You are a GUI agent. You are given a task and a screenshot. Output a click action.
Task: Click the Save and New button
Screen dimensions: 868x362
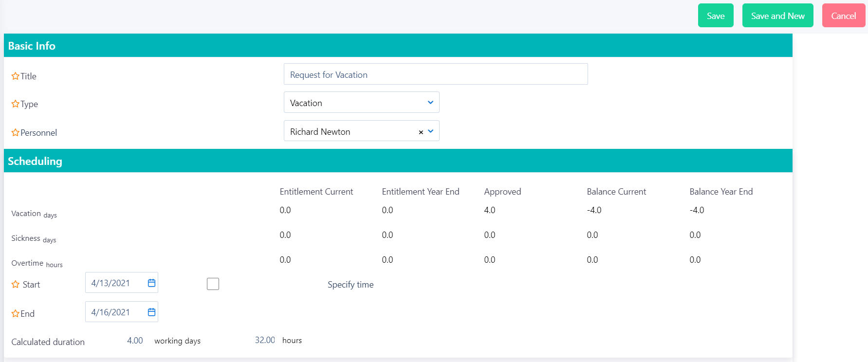[x=777, y=16]
